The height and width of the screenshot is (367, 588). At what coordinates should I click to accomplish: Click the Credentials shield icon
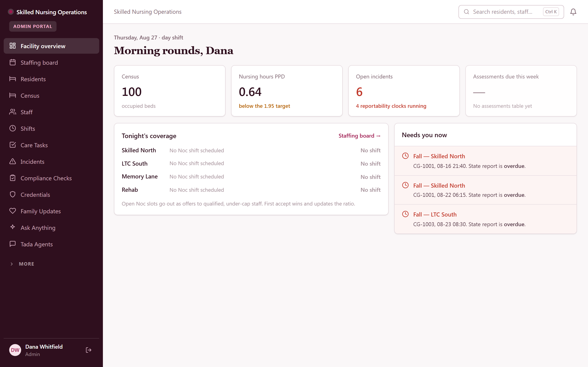[13, 195]
